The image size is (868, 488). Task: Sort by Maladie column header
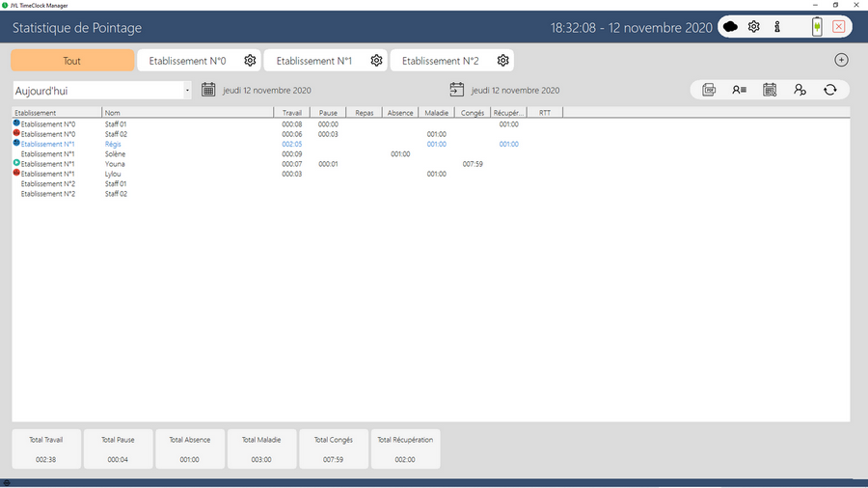[436, 112]
